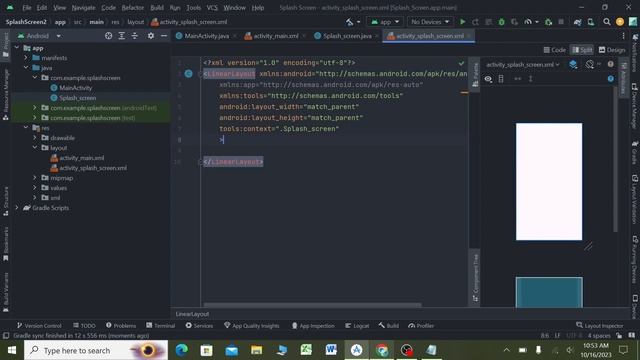Screen dimensions: 640x360
Task: Open the editor tabs more options icon
Action: [x=623, y=36]
